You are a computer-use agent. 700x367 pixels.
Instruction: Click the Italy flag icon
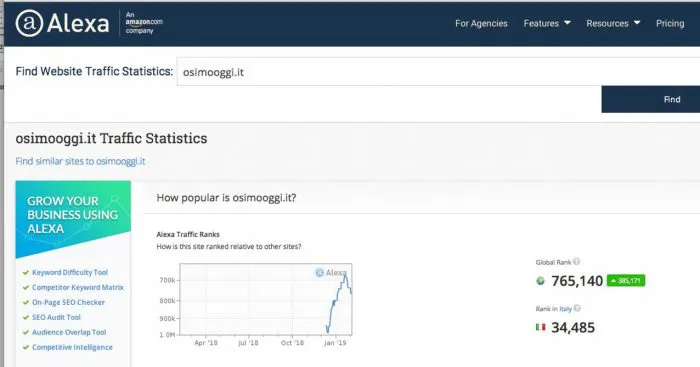541,327
